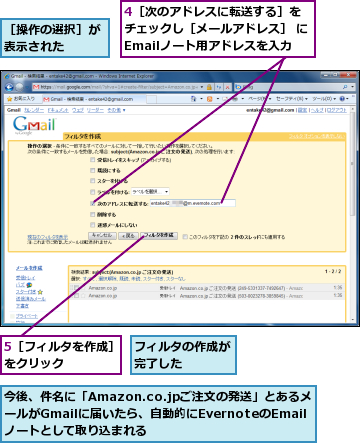This screenshot has height=443, width=360.
Task: Click the blue help question-mark icon
Action: pos(342,99)
